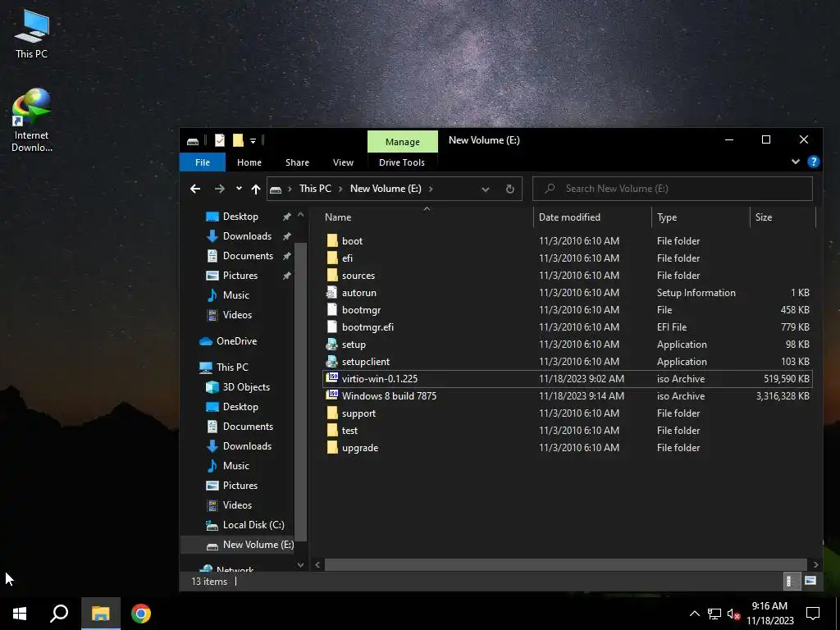Open the blue Help icon
Image resolution: width=840 pixels, height=630 pixels.
[x=813, y=162]
